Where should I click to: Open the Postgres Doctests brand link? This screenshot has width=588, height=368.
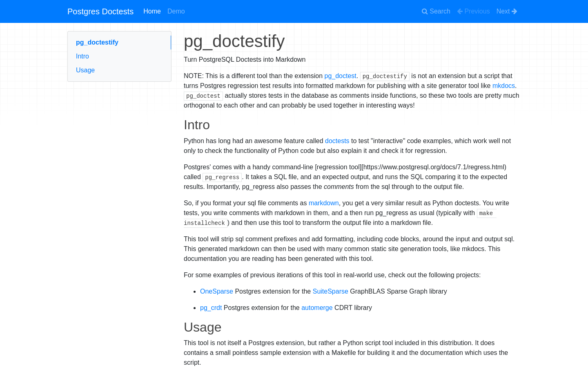(x=100, y=11)
